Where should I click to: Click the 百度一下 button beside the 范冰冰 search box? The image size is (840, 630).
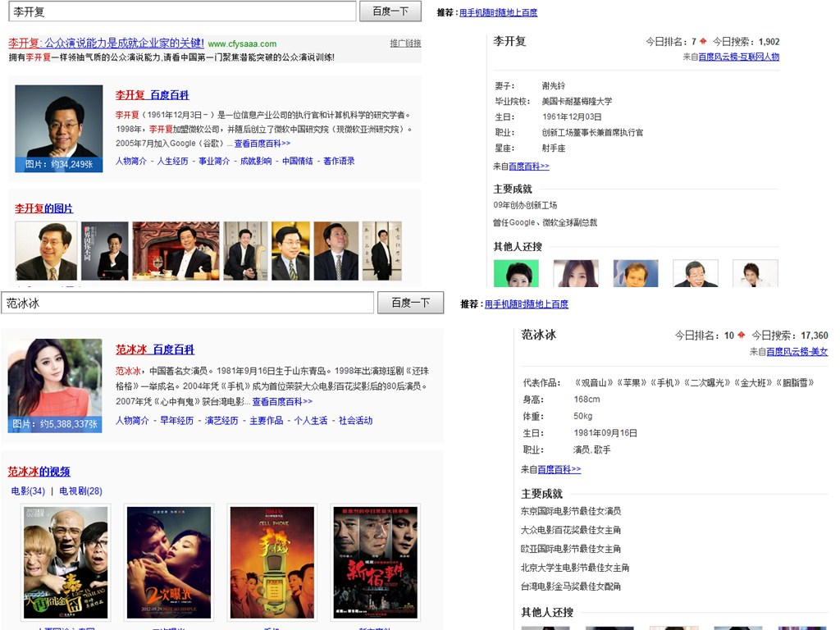[410, 303]
